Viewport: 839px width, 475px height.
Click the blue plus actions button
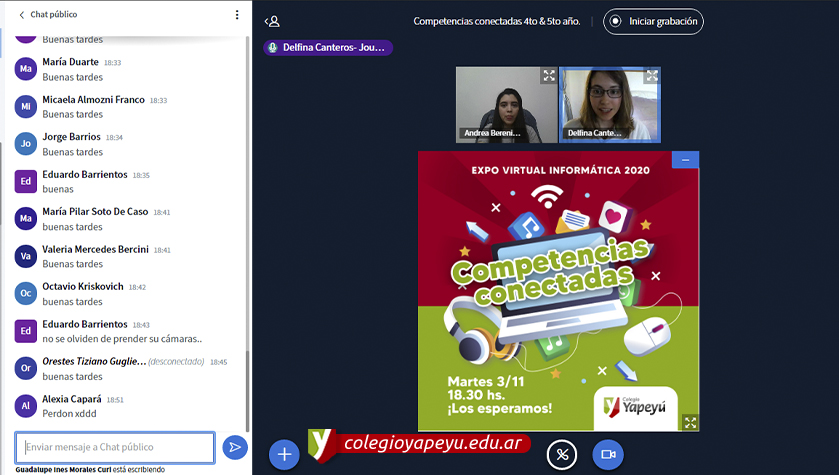(284, 454)
